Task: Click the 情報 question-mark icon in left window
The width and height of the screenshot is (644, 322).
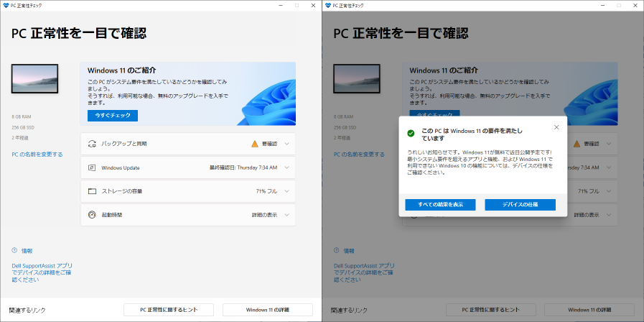Action: (14, 250)
